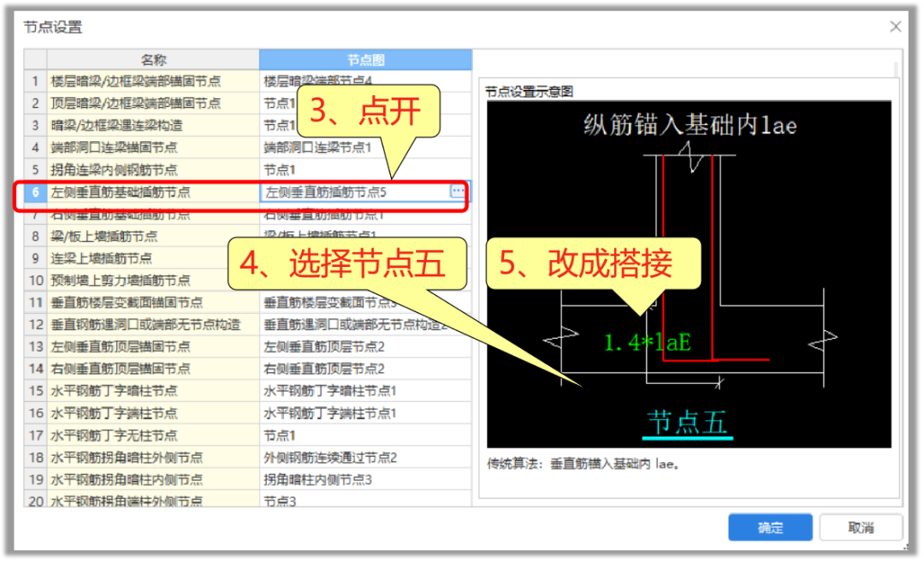Click value cell 水平钢筋丁字暗柱节点1
The image size is (924, 562).
pyautogui.click(x=365, y=391)
